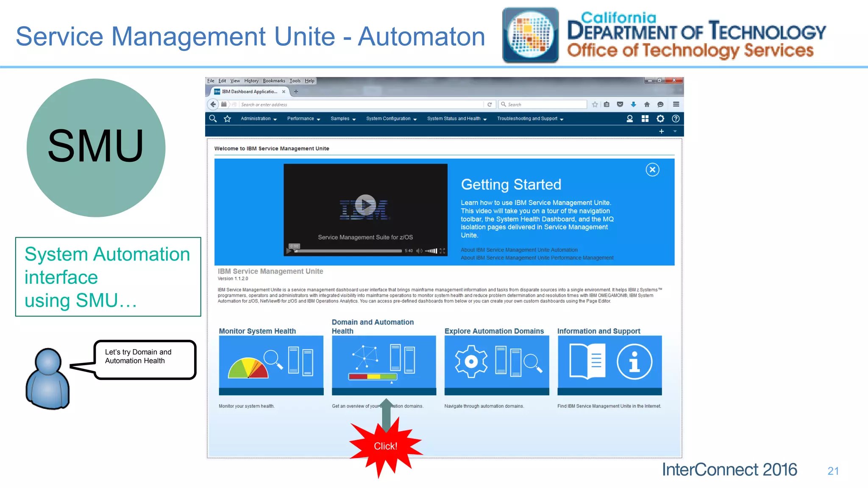Viewport: 868px width, 488px height.
Task: Click the Pocket icon in the browser toolbar
Action: coord(620,104)
